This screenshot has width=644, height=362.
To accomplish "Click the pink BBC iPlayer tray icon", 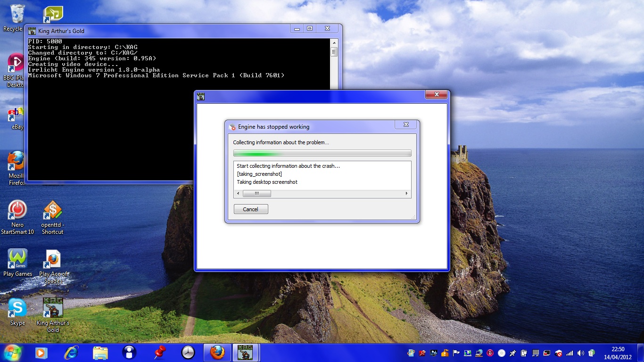I will click(490, 353).
